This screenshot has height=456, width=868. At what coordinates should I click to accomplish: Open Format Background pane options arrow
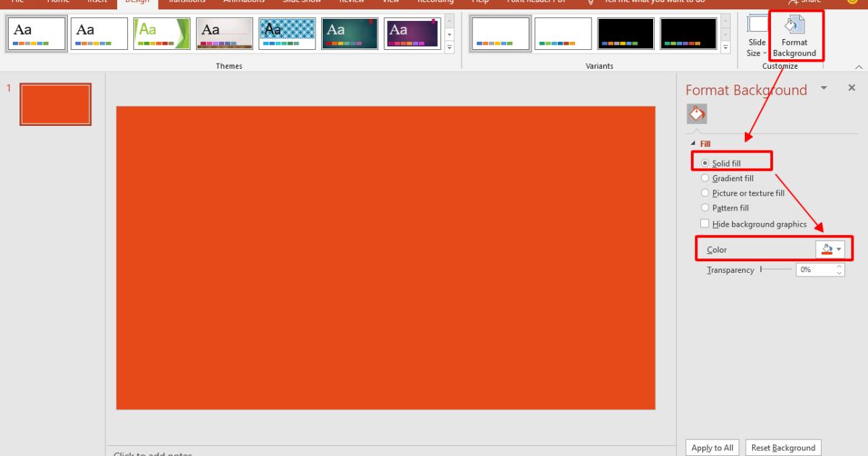click(x=823, y=88)
